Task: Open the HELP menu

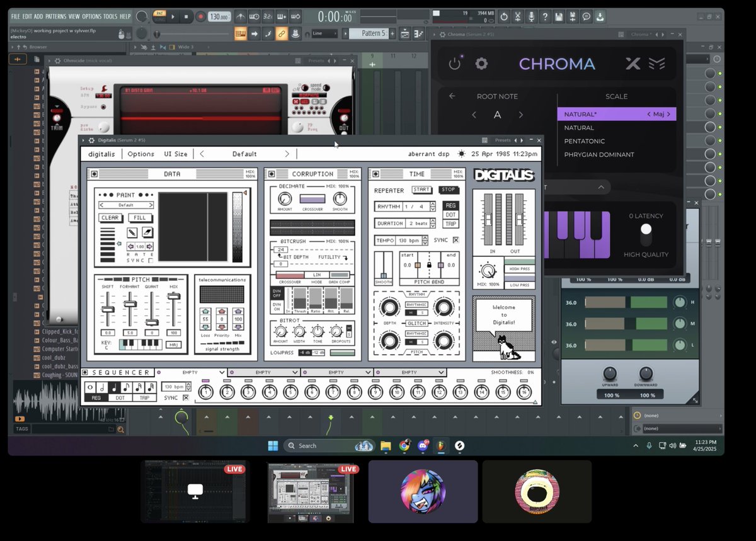Action: [x=125, y=16]
